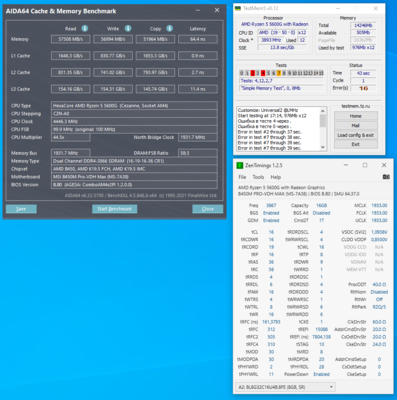397x400 pixels.
Task: Click the TestMem5 log scroll-up arrow
Action: [322, 111]
